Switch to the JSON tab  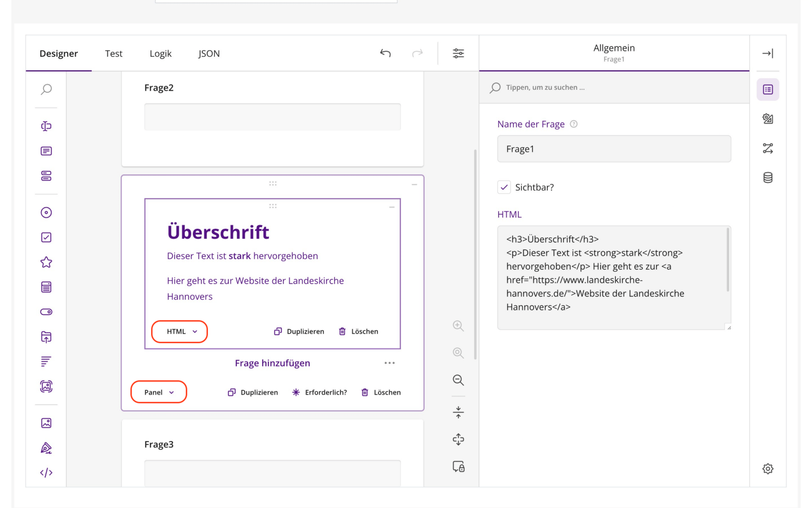point(209,53)
